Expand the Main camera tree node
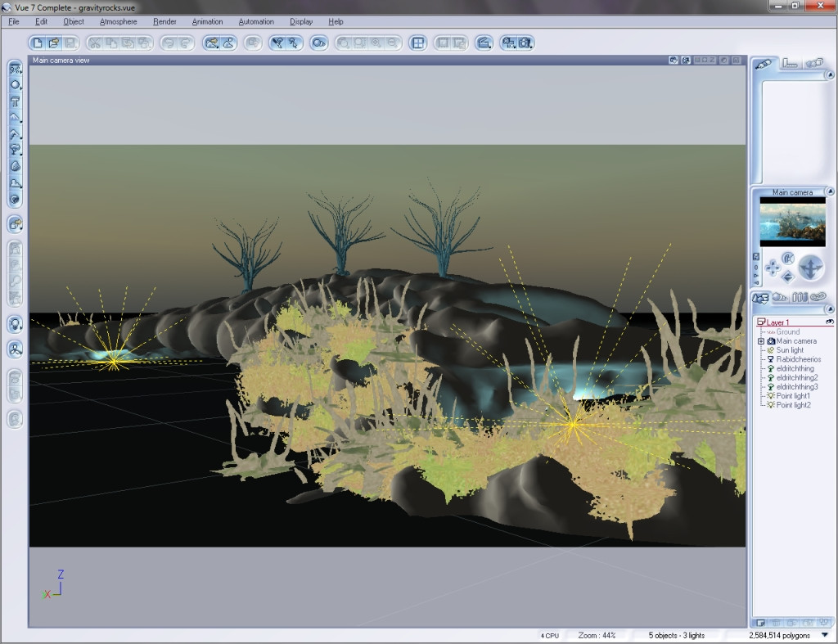This screenshot has height=644, width=838. pos(761,341)
